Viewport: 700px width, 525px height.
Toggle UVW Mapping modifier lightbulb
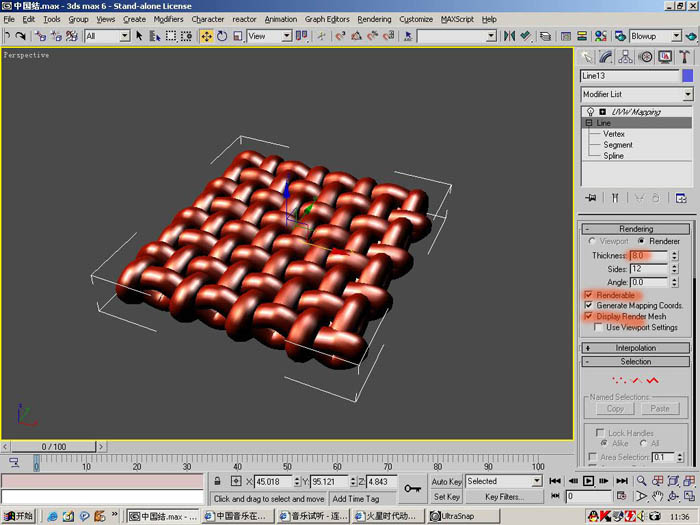tap(590, 112)
